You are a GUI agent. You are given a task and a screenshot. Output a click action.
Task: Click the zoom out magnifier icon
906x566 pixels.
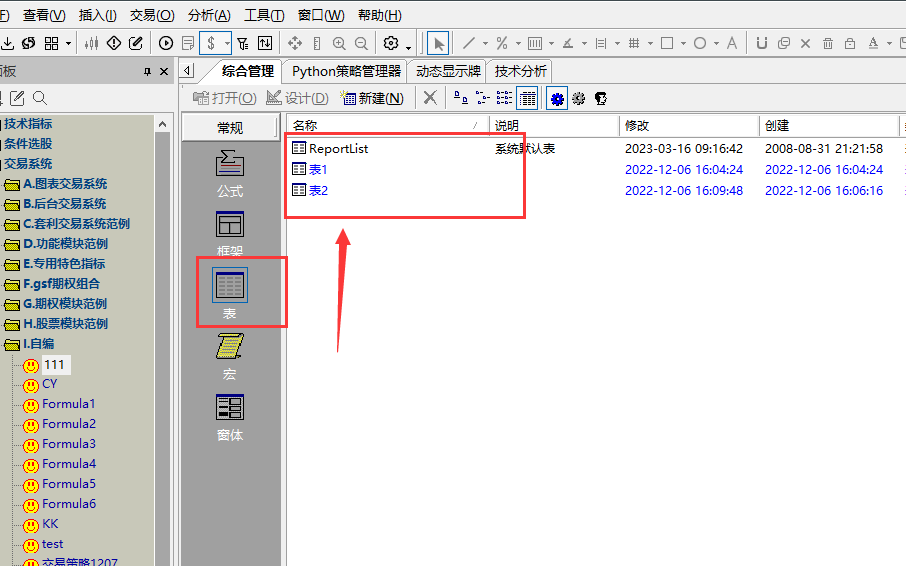coord(361,43)
